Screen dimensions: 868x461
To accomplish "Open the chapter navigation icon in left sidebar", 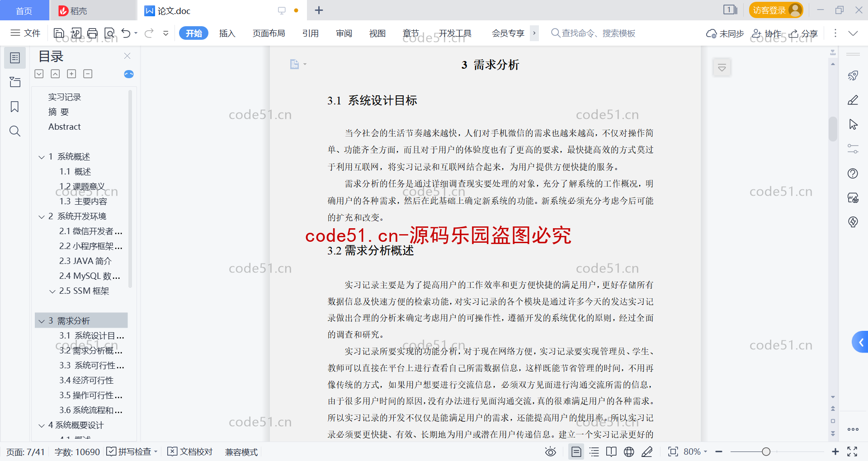I will (15, 82).
